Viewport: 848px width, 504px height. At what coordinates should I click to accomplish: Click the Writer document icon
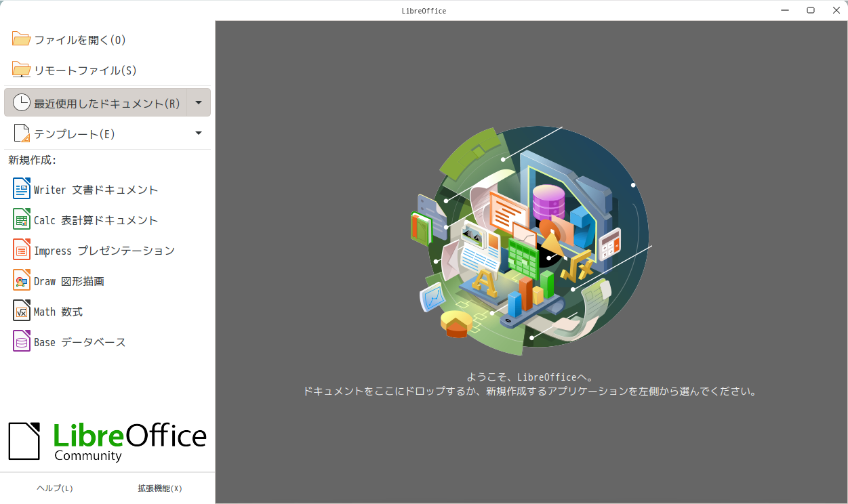(x=22, y=189)
